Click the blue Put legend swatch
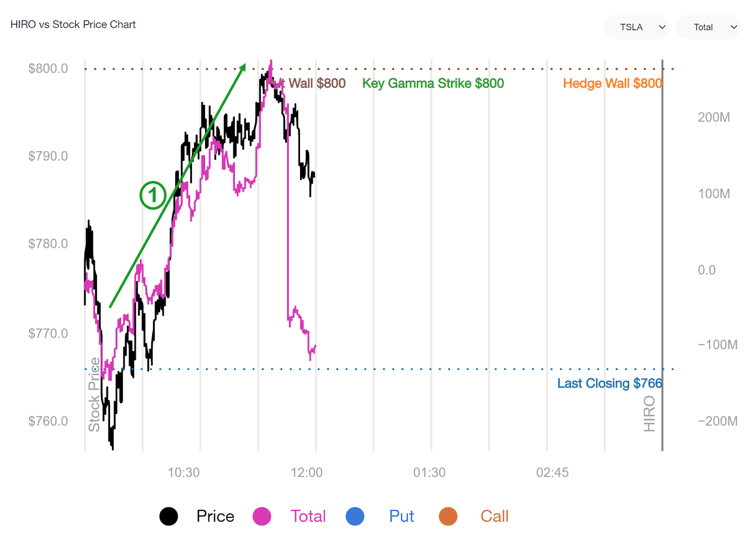Image resolution: width=756 pixels, height=540 pixels. (355, 516)
